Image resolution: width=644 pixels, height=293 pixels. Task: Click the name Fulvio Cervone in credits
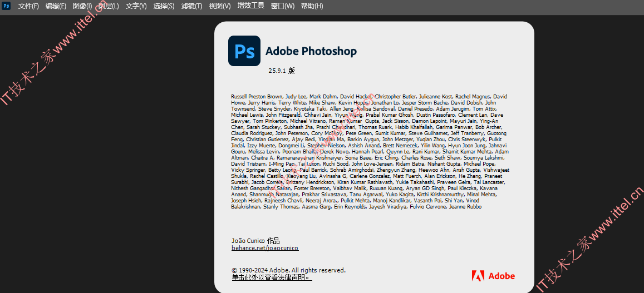[427, 207]
